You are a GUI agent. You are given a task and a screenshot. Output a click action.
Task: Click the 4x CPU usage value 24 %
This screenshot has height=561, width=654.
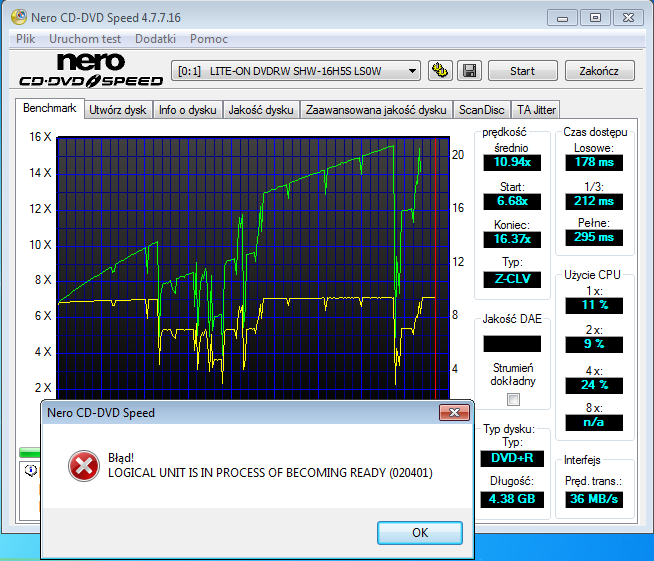click(x=594, y=385)
